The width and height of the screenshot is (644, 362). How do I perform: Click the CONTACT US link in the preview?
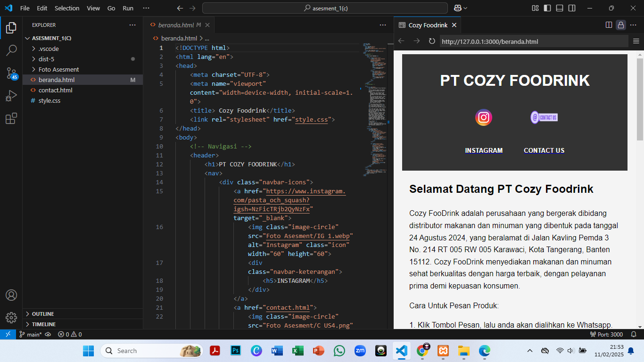pyautogui.click(x=544, y=150)
